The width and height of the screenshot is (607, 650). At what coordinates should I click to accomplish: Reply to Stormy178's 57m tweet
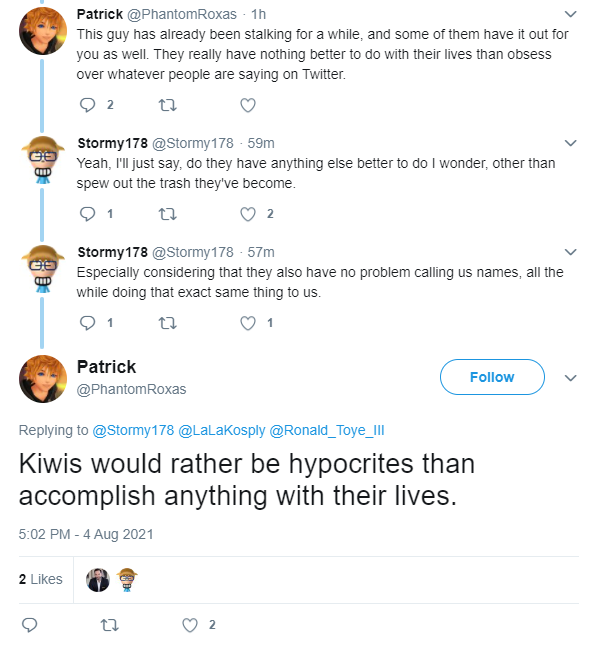point(87,323)
